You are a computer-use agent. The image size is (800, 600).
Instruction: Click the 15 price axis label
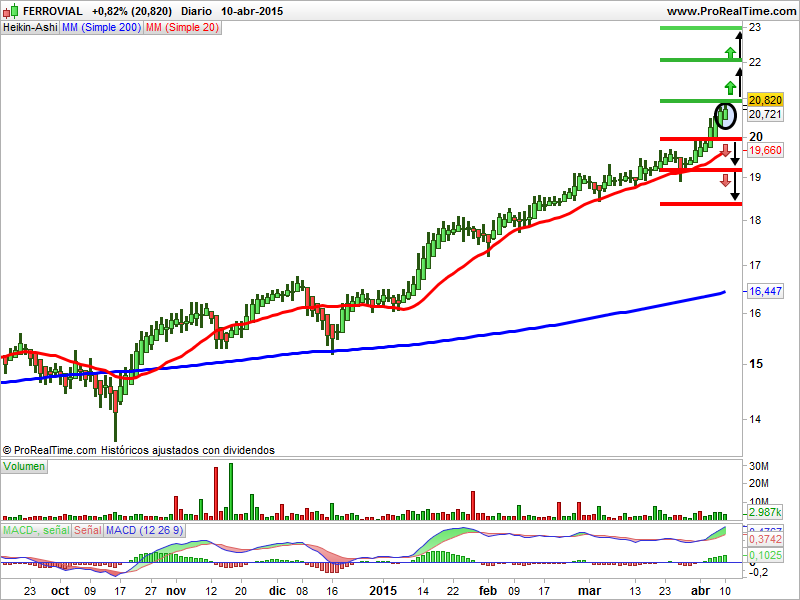pyautogui.click(x=756, y=364)
